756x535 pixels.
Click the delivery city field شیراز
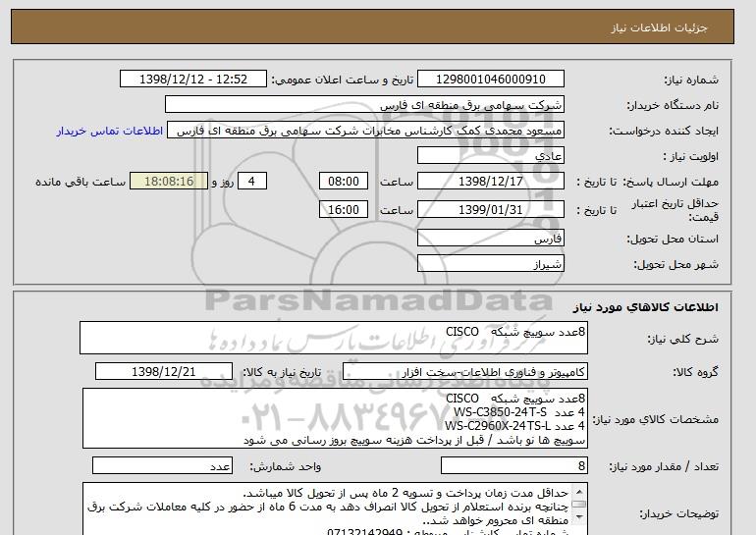pos(490,264)
